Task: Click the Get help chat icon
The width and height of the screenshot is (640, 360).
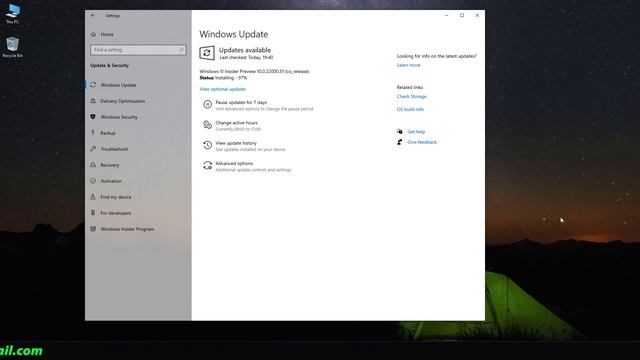Action: (400, 131)
